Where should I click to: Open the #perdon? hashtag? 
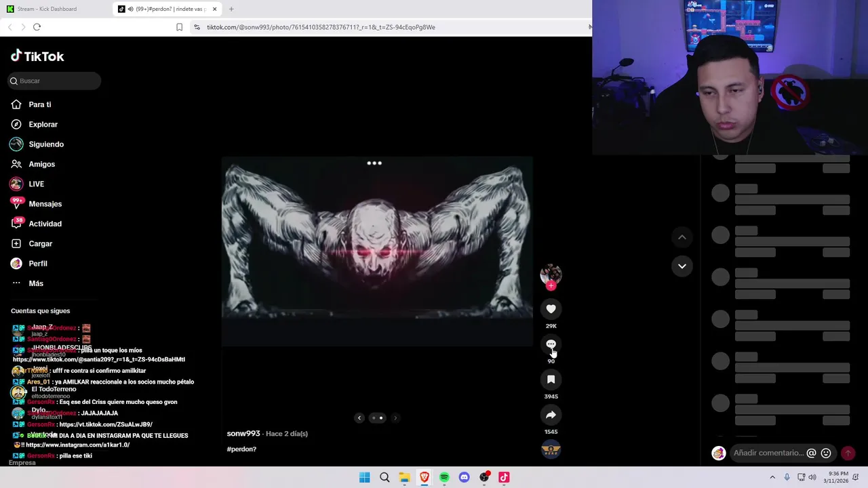pos(241,449)
